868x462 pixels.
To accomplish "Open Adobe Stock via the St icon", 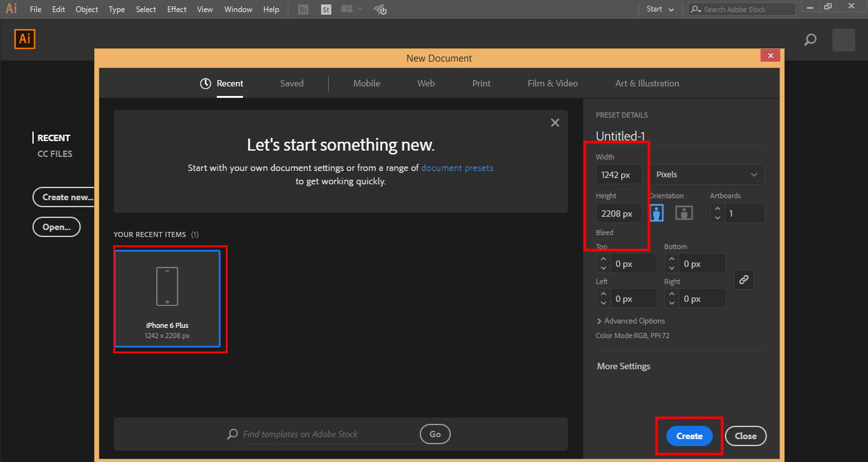I will pyautogui.click(x=326, y=9).
